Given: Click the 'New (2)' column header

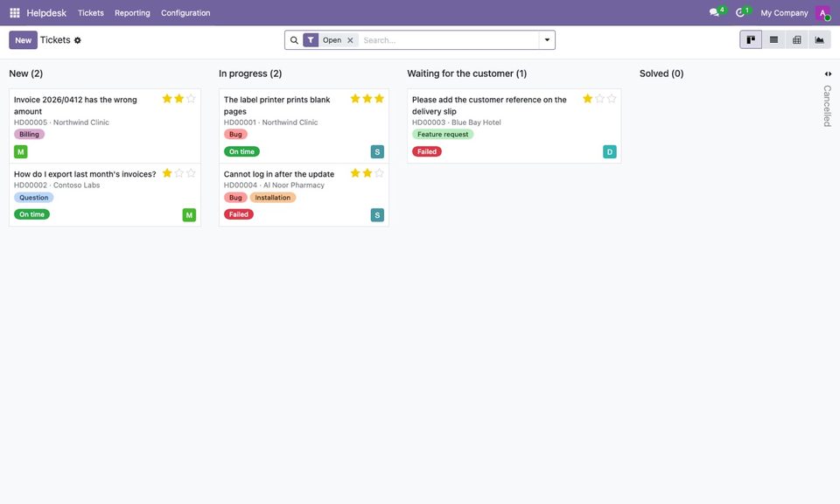Looking at the screenshot, I should pos(25,73).
